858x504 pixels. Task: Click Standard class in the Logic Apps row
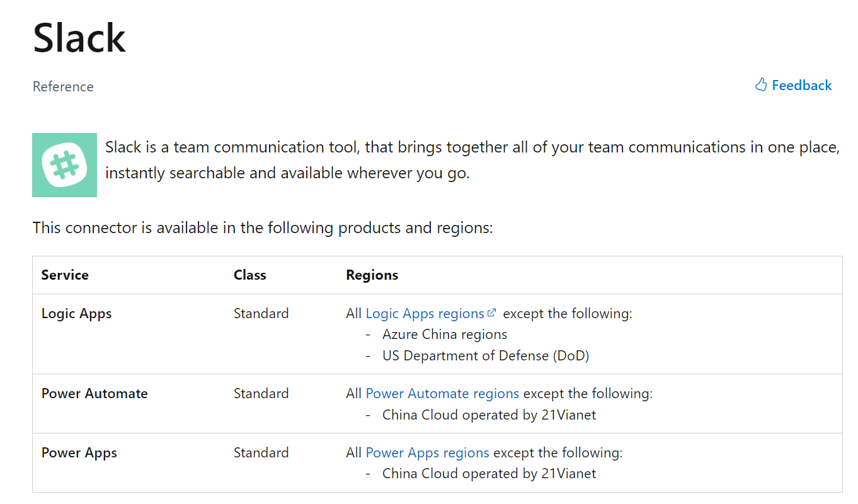[x=261, y=313]
